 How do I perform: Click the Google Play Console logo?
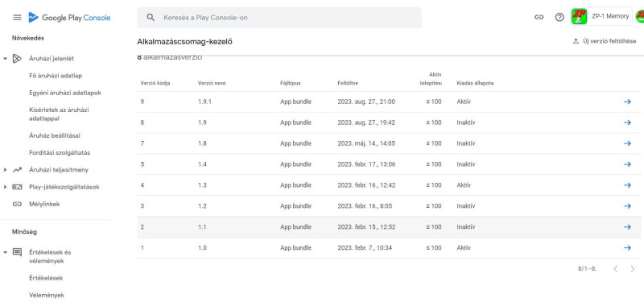click(x=69, y=18)
